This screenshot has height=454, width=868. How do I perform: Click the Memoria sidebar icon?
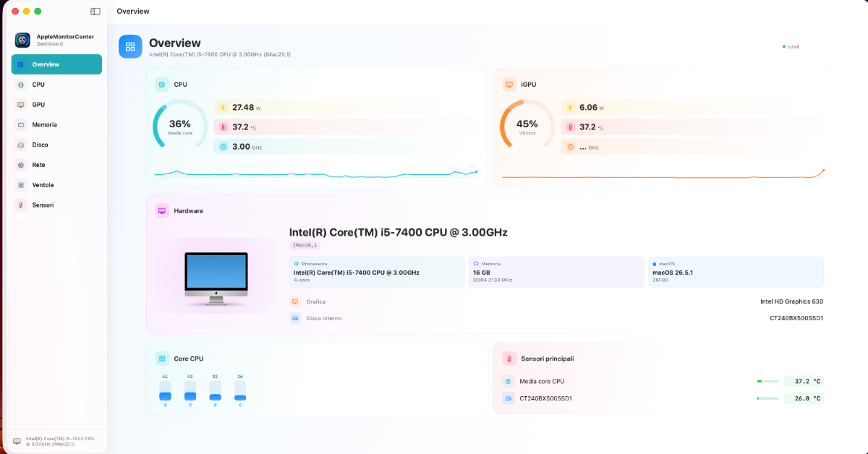click(21, 124)
